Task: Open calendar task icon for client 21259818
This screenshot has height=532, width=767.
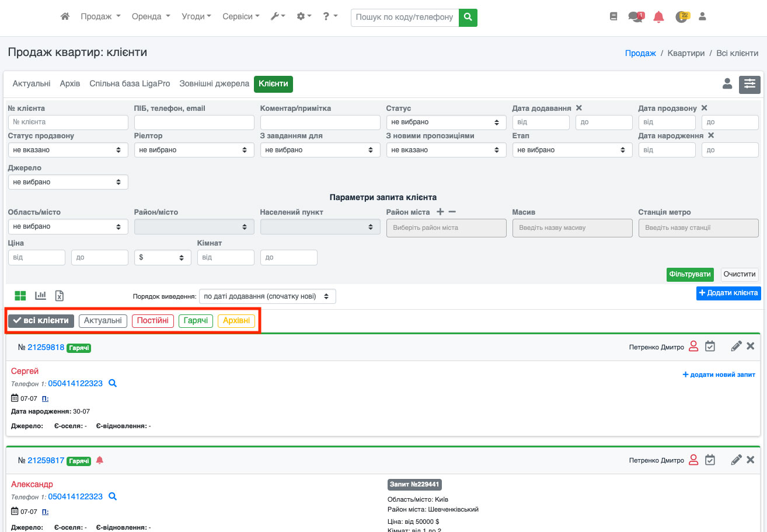Action: tap(710, 346)
